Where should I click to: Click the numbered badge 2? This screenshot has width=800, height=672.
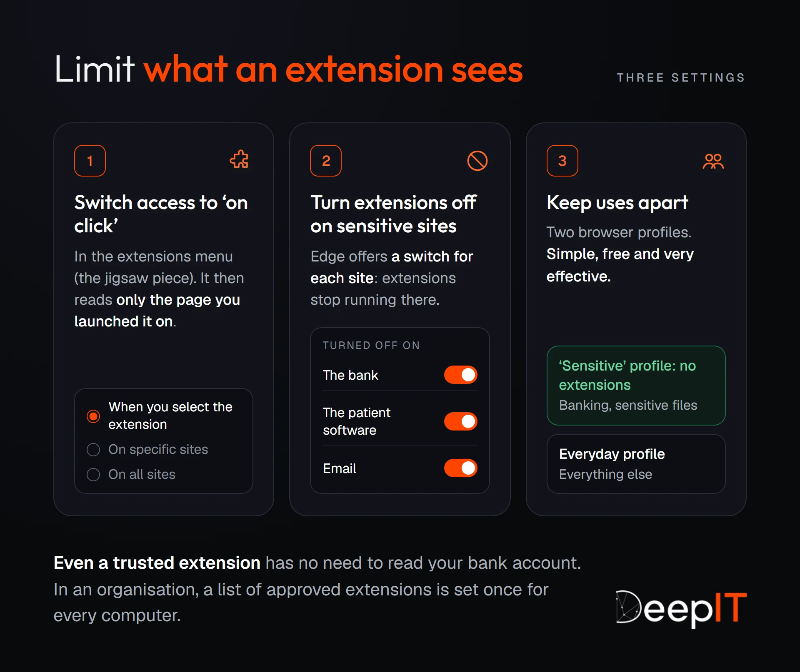pyautogui.click(x=326, y=161)
